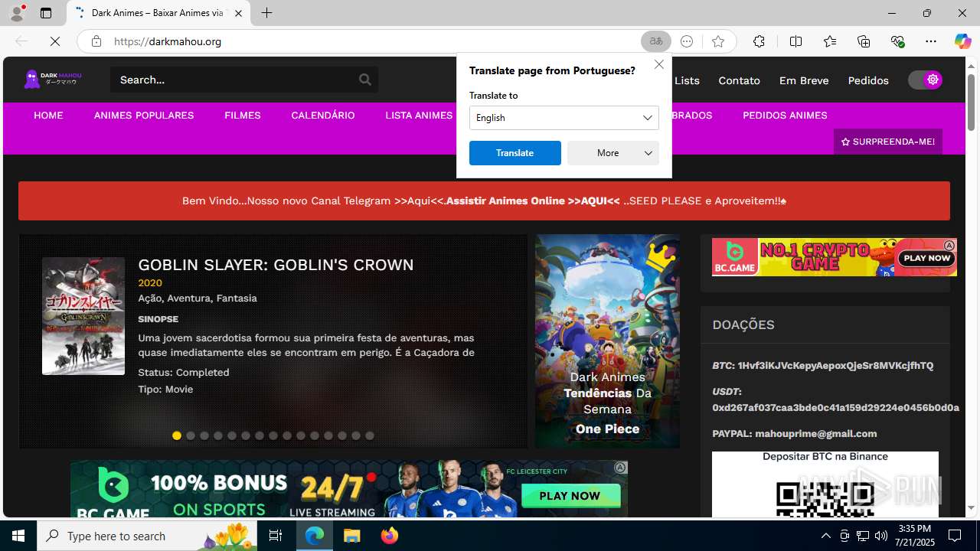Open browser Extensions icon

[x=759, y=41]
